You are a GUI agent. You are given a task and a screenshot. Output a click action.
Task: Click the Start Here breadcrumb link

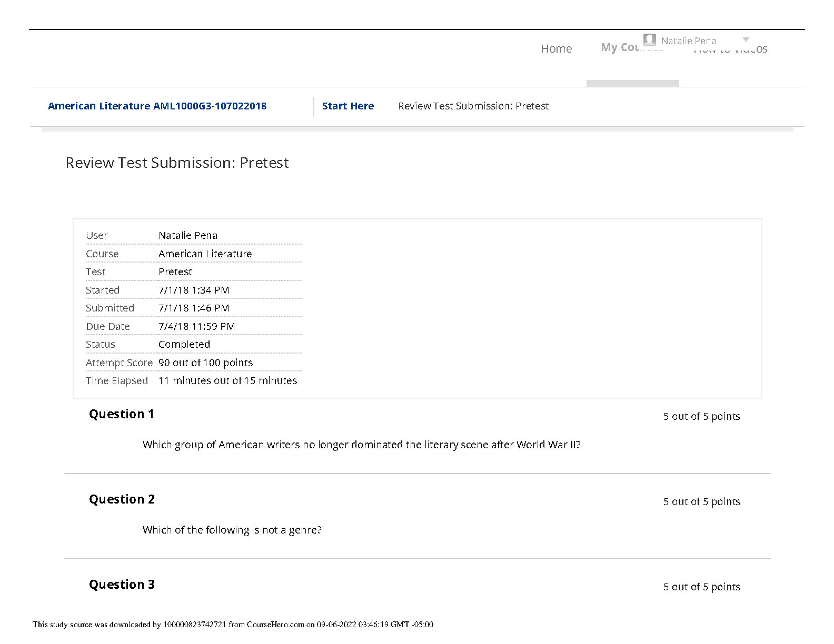[348, 106]
